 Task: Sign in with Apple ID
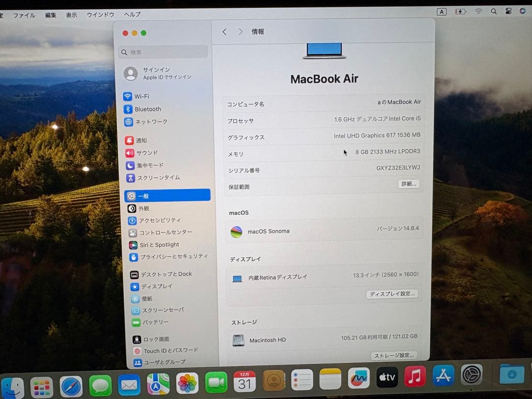pos(158,73)
